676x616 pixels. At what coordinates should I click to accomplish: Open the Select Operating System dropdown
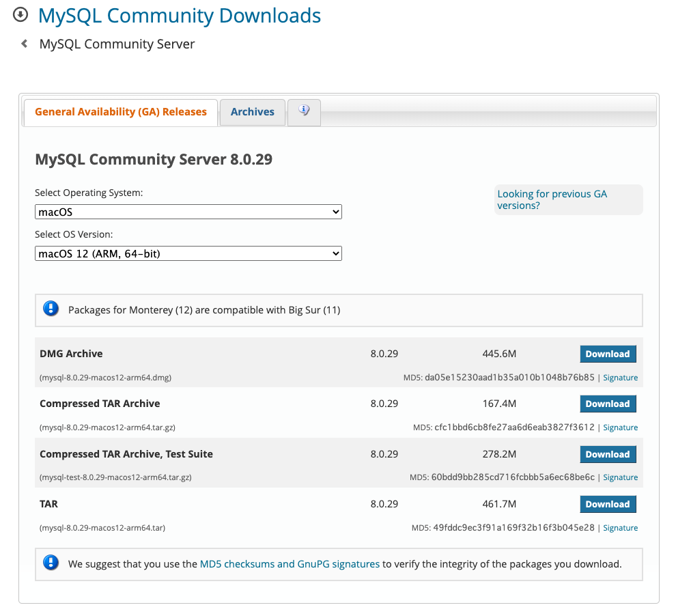188,212
